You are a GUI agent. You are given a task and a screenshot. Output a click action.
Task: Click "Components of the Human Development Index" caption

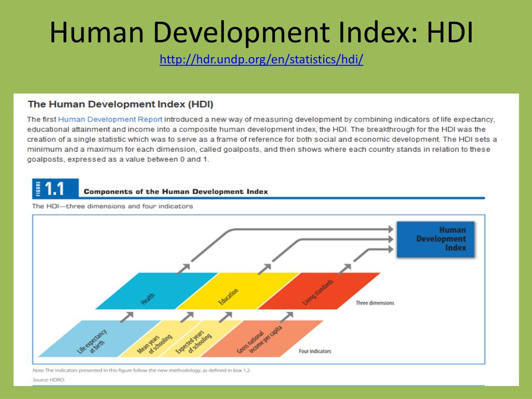(x=176, y=192)
